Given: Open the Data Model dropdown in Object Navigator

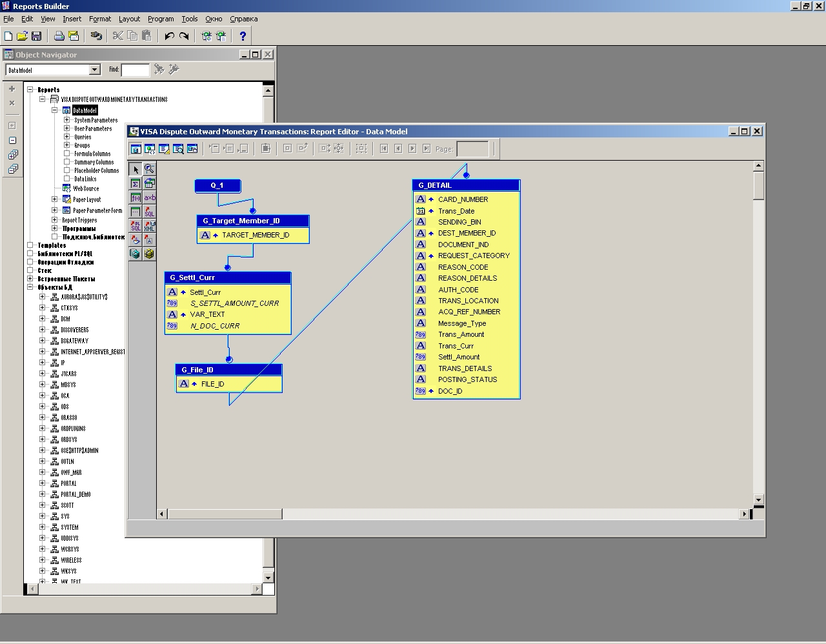Looking at the screenshot, I should pos(95,70).
